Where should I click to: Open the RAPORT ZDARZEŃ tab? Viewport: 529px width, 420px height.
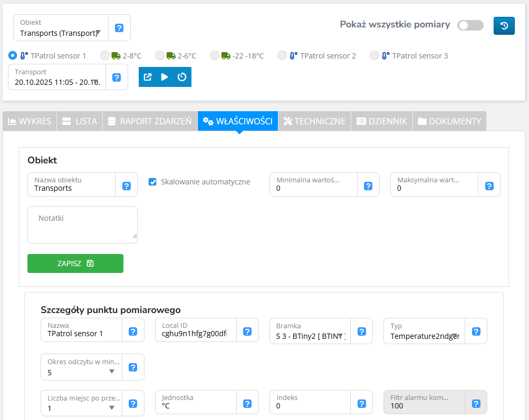[149, 121]
